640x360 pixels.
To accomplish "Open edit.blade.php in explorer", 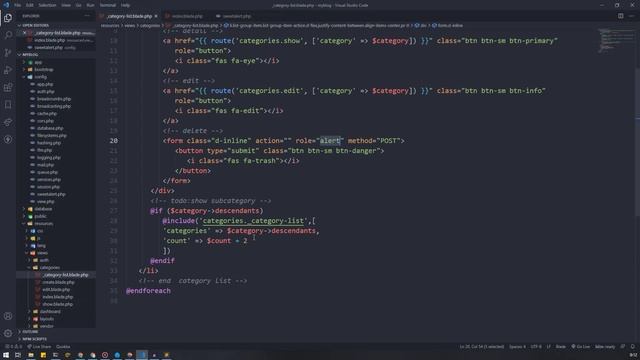I will (56, 290).
